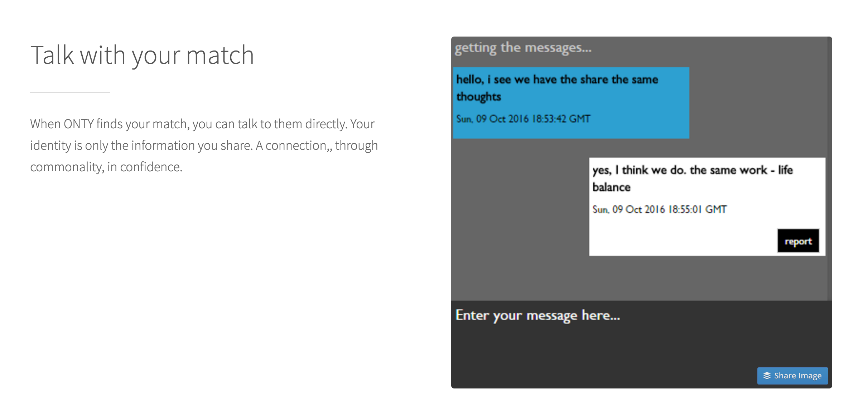Image resolution: width=868 pixels, height=420 pixels.
Task: Click the 18:53:42 GMT timestamp
Action: click(x=523, y=119)
